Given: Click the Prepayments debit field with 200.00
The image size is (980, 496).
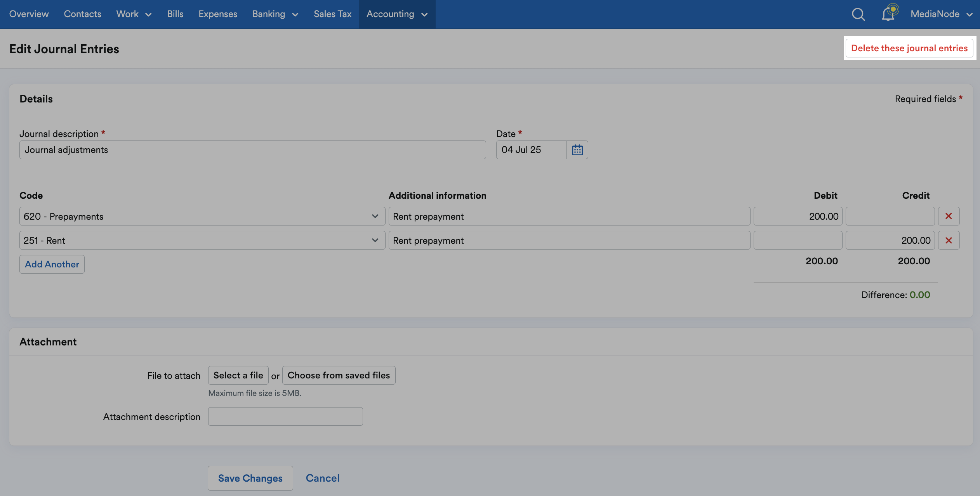Looking at the screenshot, I should (798, 216).
